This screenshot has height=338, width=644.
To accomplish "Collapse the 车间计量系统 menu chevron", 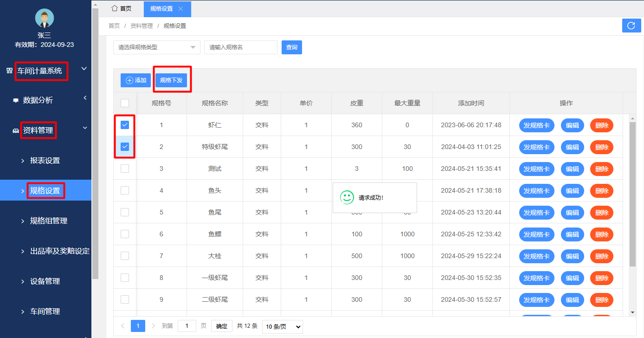I will 84,69.
